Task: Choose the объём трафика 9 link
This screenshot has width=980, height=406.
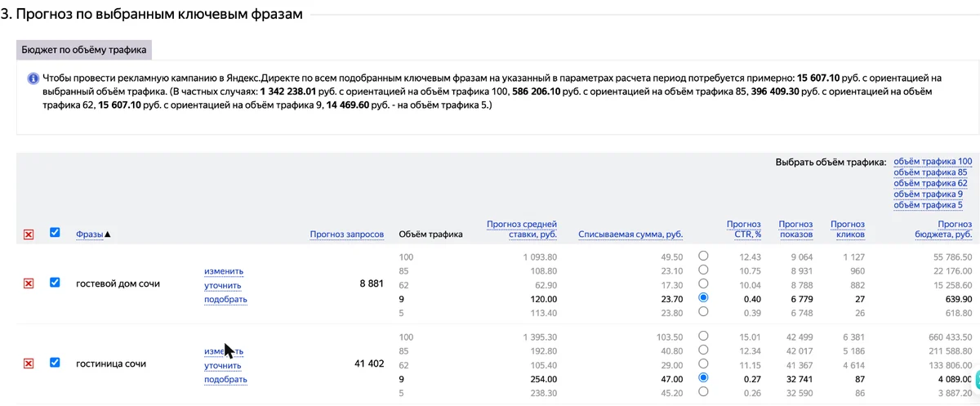Action: pos(928,194)
